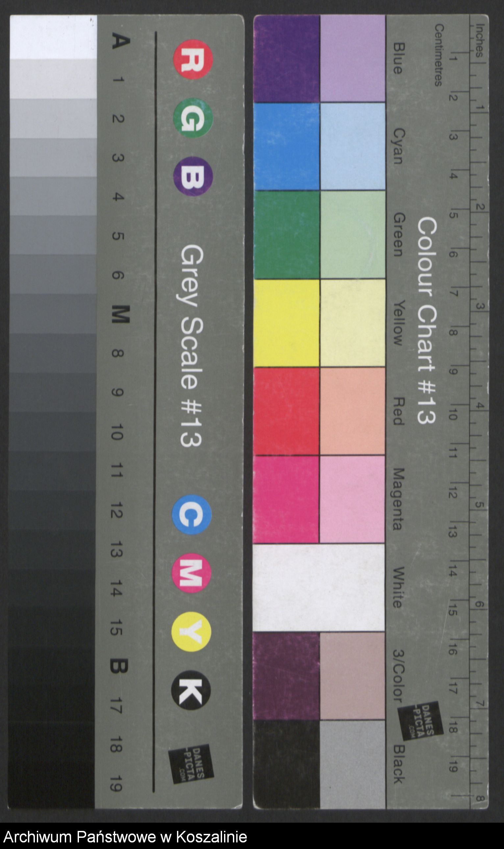
Task: Click the Danes-Picta logo on colour chart
Action: tap(420, 721)
